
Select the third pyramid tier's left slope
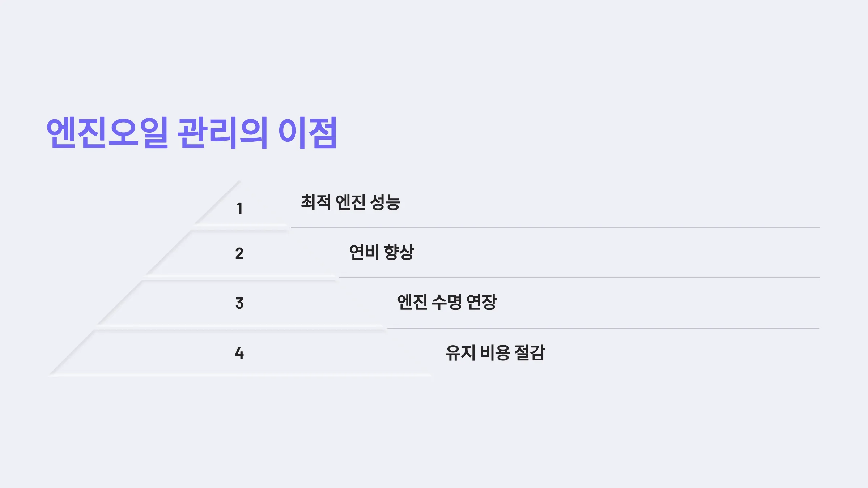pos(120,303)
